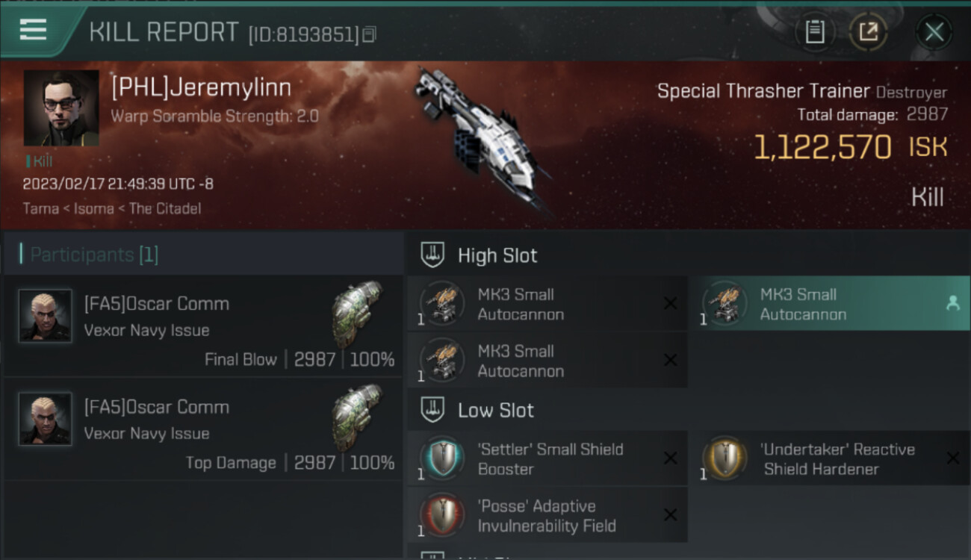The height and width of the screenshot is (560, 971).
Task: Click Vexor Navy Issue icon in Final Blow row
Action: click(x=356, y=314)
